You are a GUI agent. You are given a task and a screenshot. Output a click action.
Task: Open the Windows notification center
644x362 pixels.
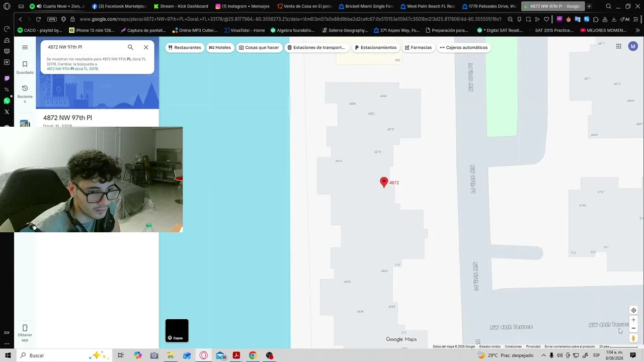633,355
